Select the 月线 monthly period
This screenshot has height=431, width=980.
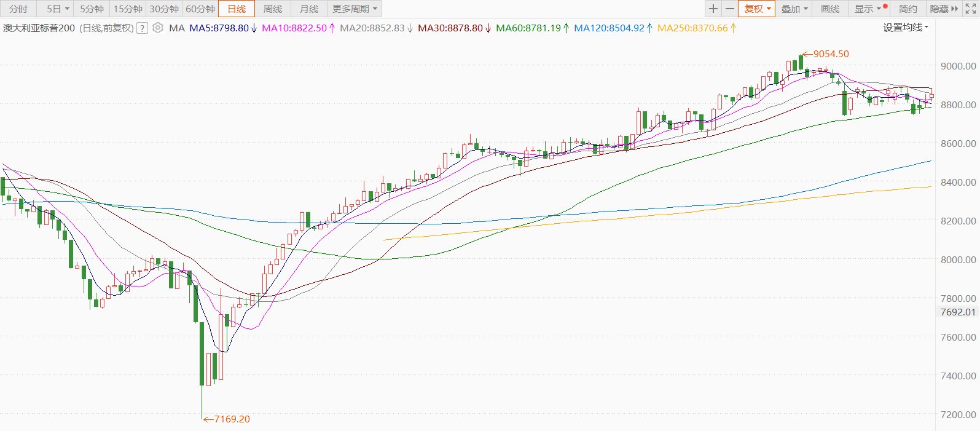(309, 9)
